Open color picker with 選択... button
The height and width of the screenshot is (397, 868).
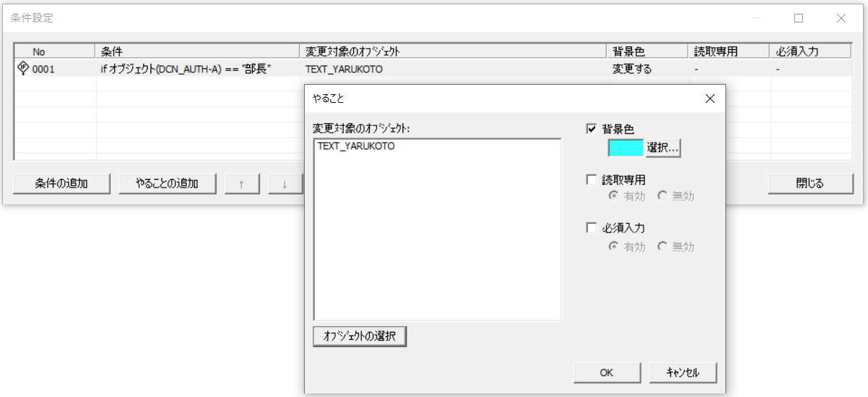pyautogui.click(x=662, y=149)
